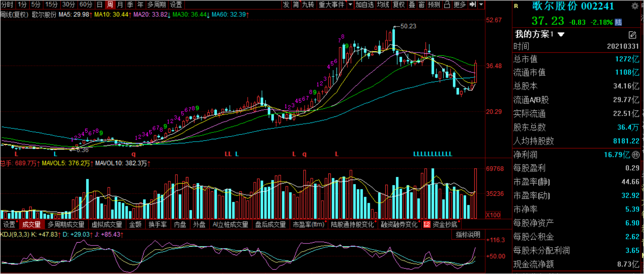Click the L2 badge before 资金抄底
Viewport: 644px width, 274px height.
[427, 224]
